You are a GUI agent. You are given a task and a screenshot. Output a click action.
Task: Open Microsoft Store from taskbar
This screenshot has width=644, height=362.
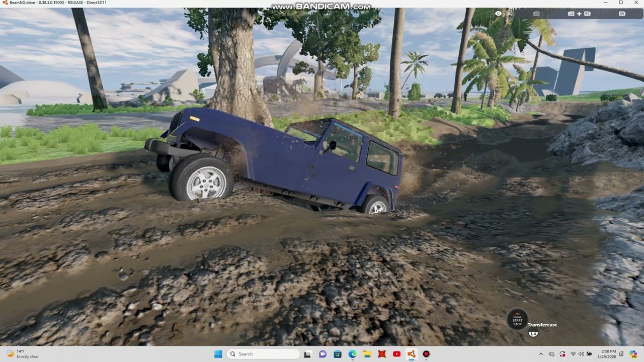337,354
